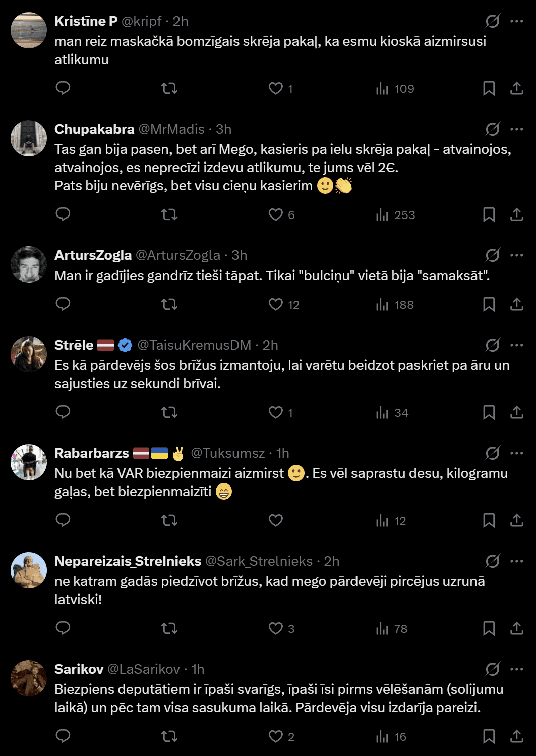Open Sarikov's tweet 1h timestamp
Image resolution: width=536 pixels, height=756 pixels.
tap(198, 669)
